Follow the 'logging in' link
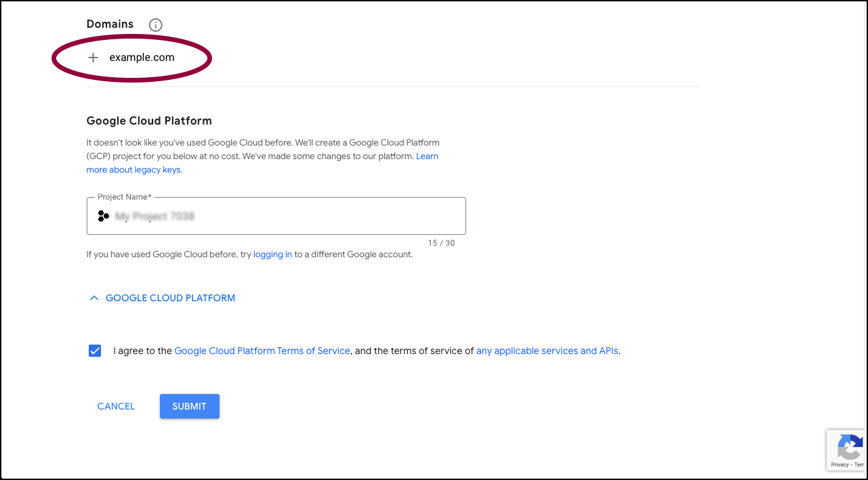 click(272, 255)
